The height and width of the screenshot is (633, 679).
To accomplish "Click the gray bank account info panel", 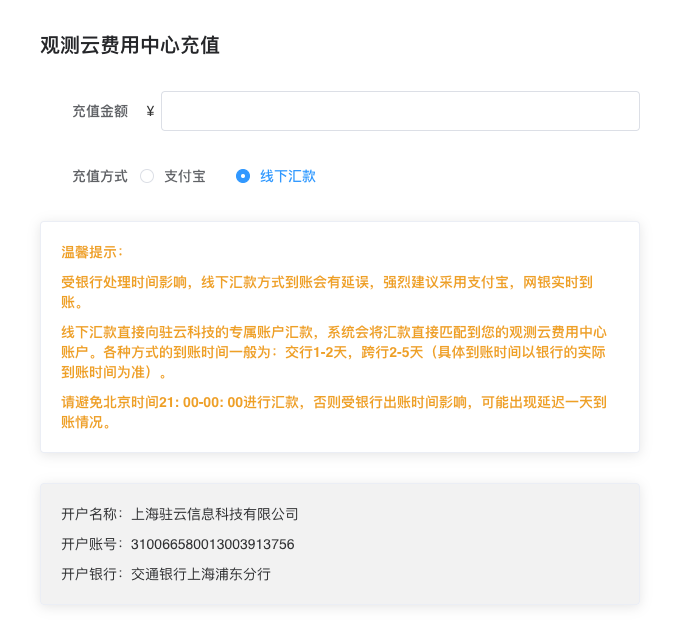I will 340,544.
